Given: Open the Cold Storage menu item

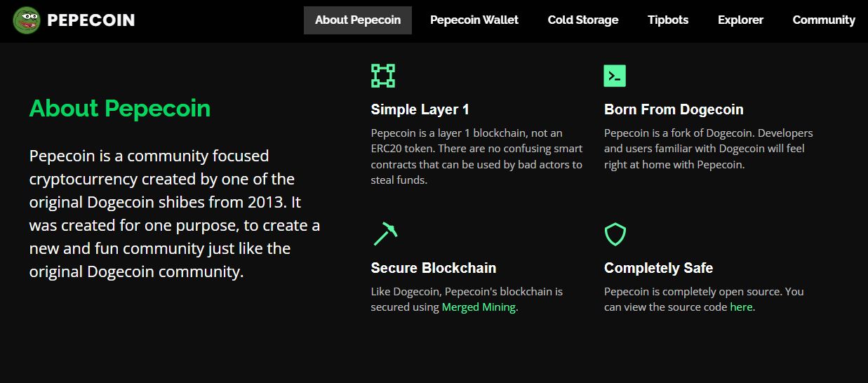Looking at the screenshot, I should 583,20.
